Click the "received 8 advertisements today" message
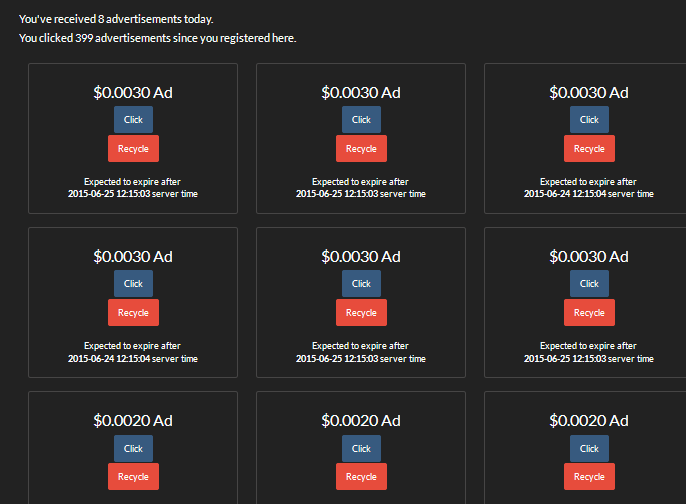The image size is (686, 504). click(116, 19)
